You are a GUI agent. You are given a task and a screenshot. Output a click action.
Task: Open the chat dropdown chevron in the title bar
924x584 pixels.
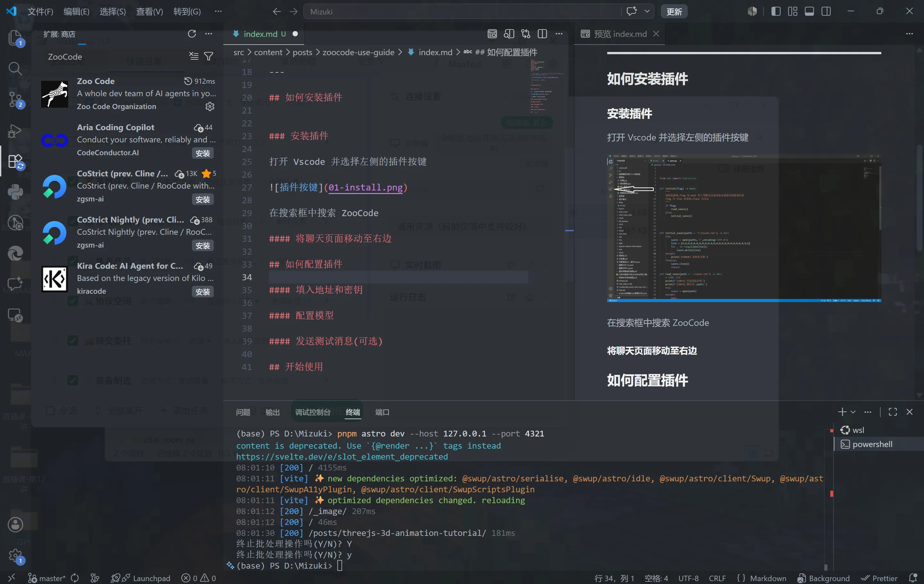647,12
